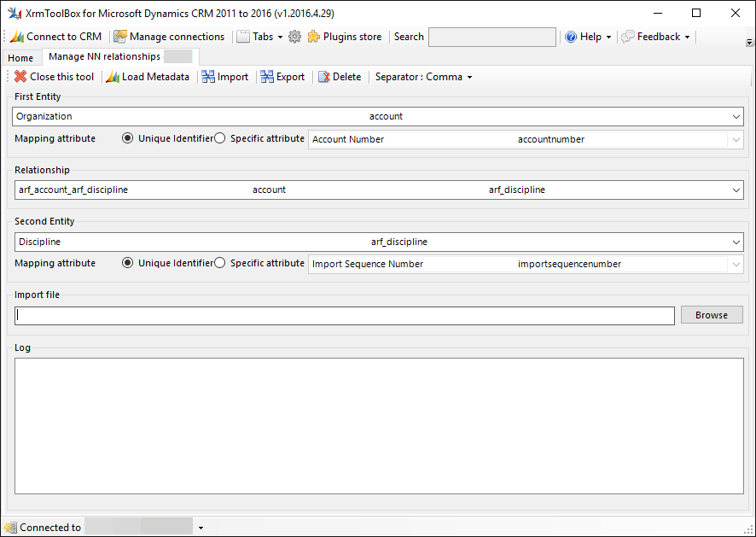The image size is (756, 537).
Task: Open settings via the gear icon
Action: pyautogui.click(x=294, y=37)
